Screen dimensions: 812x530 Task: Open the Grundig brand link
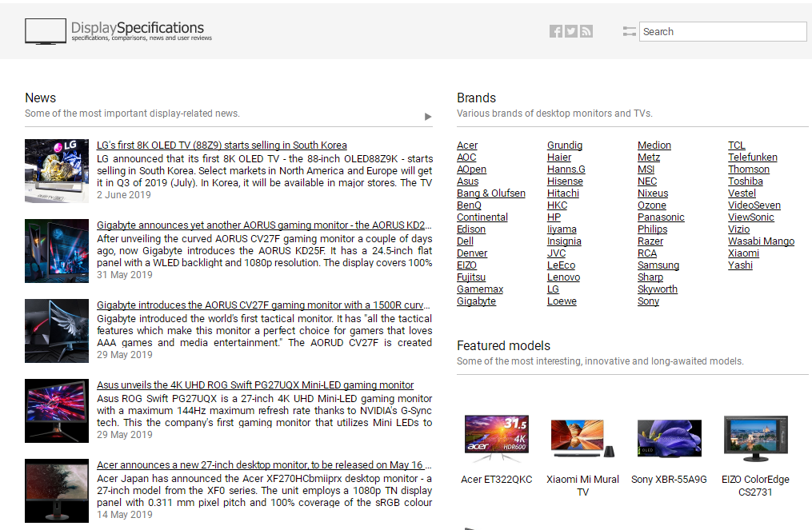click(x=565, y=145)
